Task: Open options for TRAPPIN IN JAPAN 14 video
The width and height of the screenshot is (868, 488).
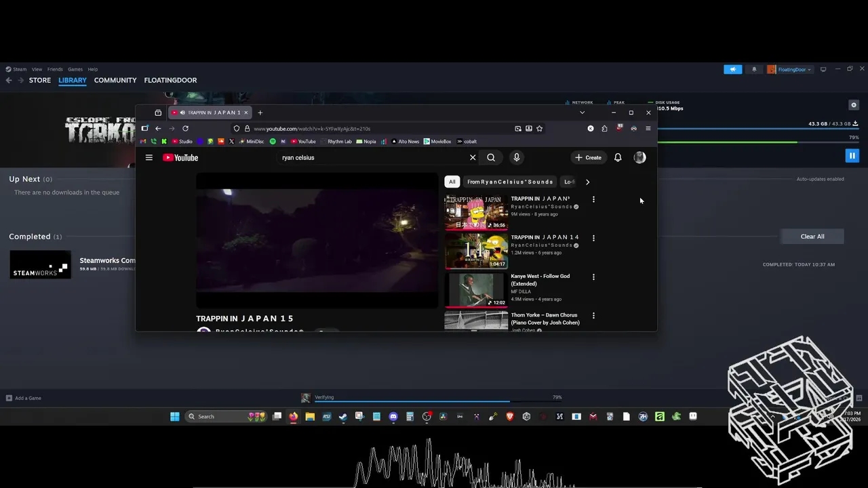Action: pos(593,238)
